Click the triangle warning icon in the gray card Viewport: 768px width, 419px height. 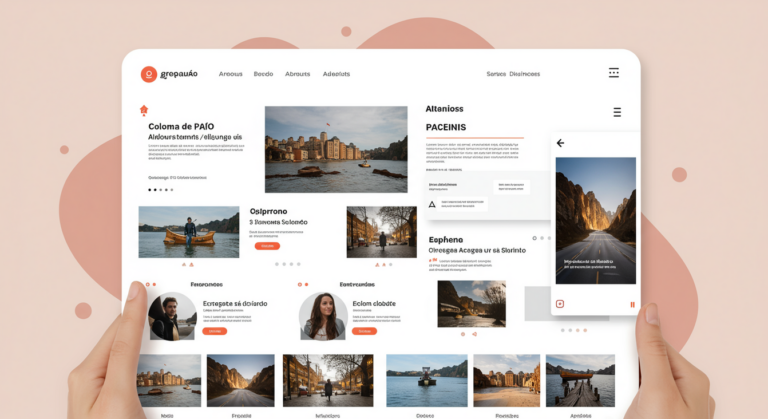tap(432, 204)
